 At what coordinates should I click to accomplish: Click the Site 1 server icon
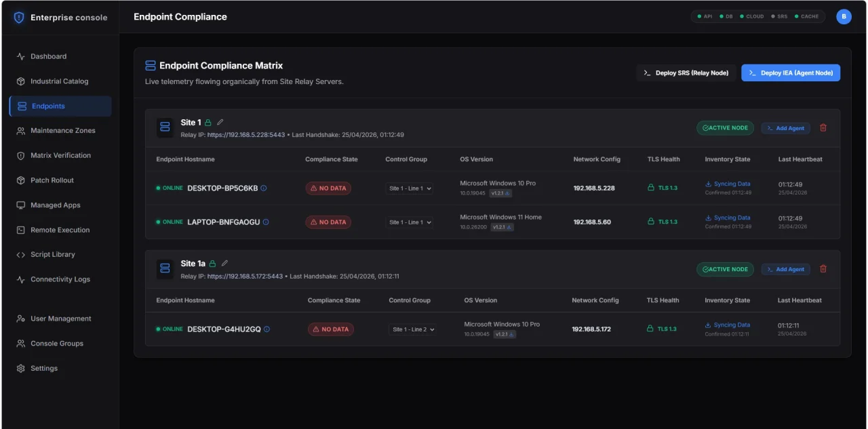pyautogui.click(x=165, y=127)
